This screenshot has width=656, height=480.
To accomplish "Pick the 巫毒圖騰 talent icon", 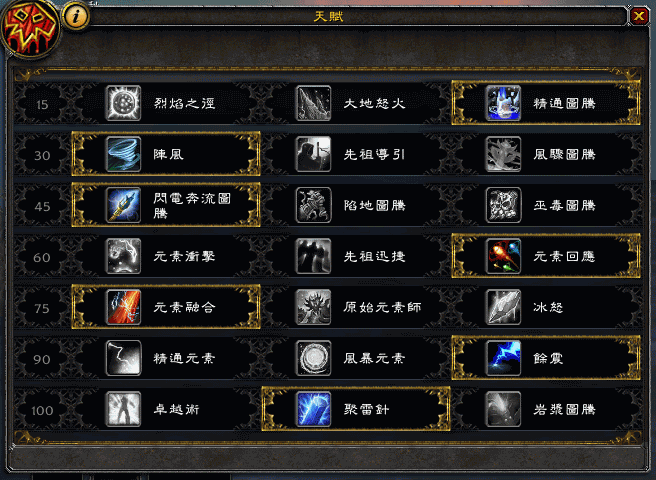I will pos(503,205).
